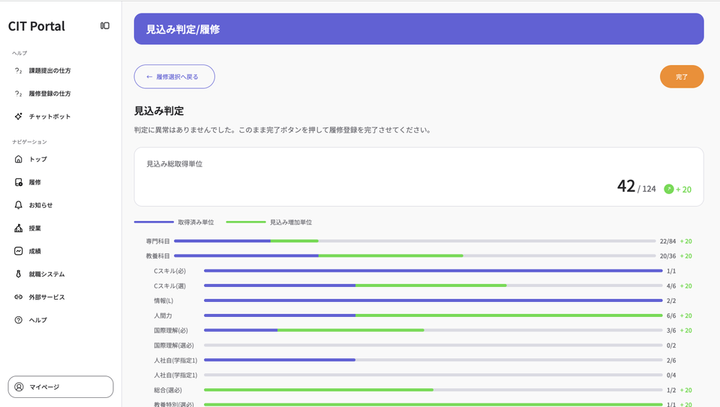Click the 見込み総取得単位 summary card

click(418, 177)
